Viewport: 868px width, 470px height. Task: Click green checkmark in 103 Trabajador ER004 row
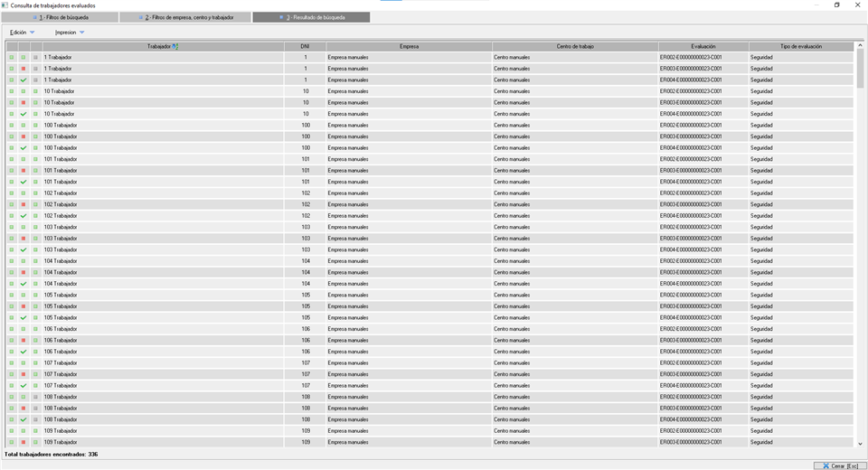24,249
